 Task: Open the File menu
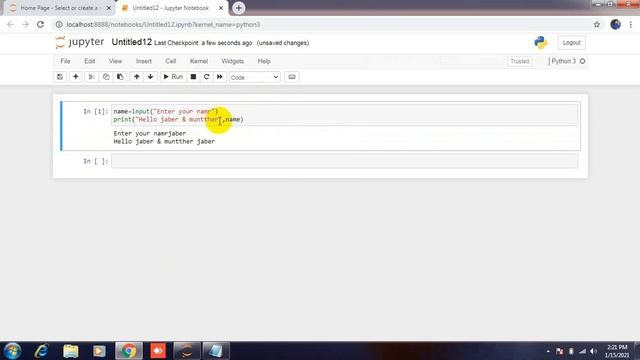(x=65, y=61)
